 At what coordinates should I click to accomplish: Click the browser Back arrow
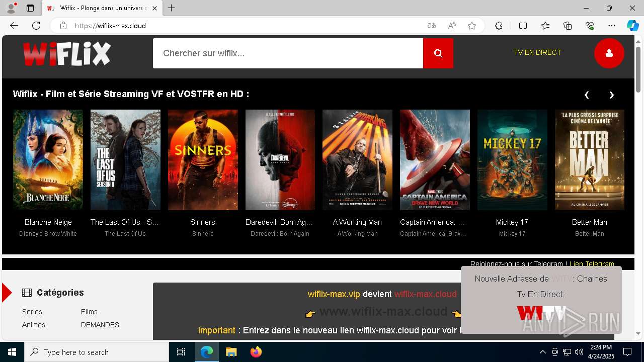[x=14, y=26]
